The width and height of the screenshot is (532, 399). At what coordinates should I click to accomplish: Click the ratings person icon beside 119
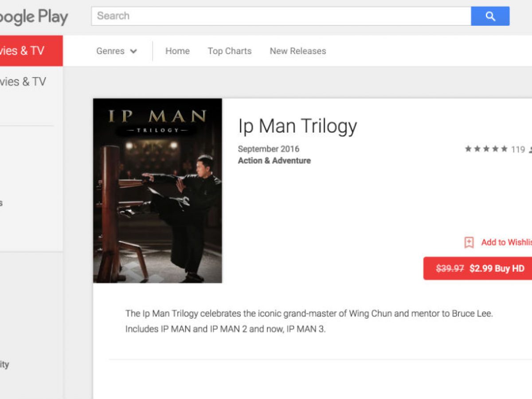[530, 150]
